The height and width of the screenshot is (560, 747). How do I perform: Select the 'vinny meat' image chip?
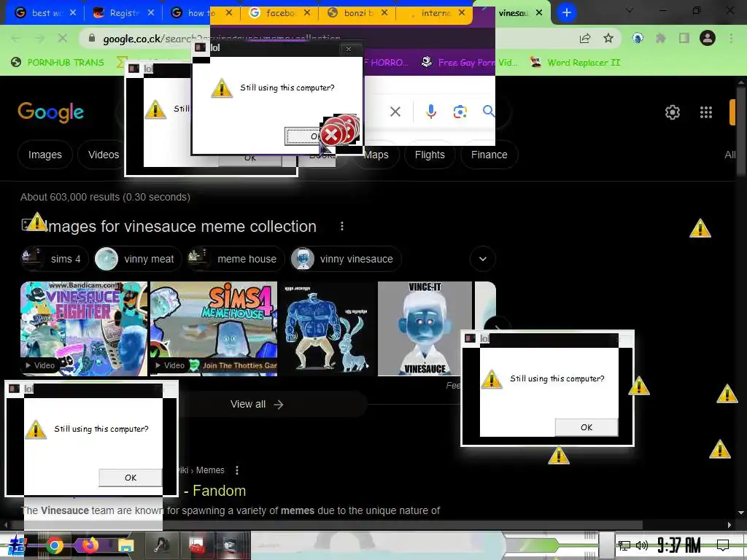coord(138,259)
